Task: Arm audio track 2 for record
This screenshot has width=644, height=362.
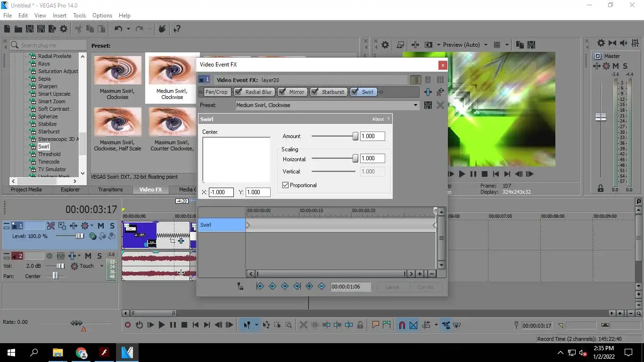Action: (x=50, y=256)
